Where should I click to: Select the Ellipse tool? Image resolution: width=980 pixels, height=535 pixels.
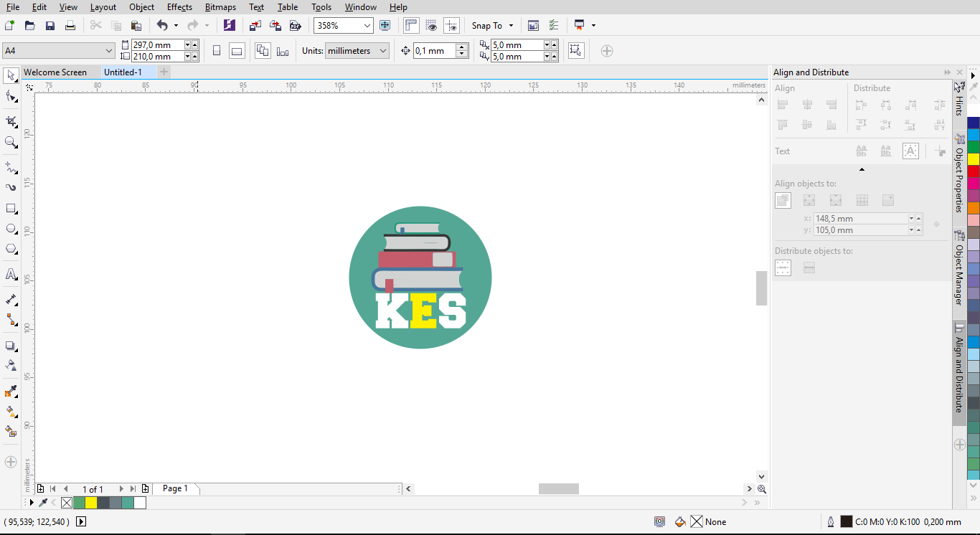11,229
